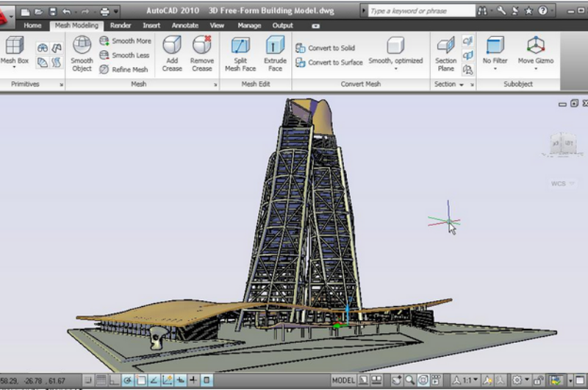The height and width of the screenshot is (390, 588).
Task: Click top small icon beside Section Plane
Action: pos(467,40)
